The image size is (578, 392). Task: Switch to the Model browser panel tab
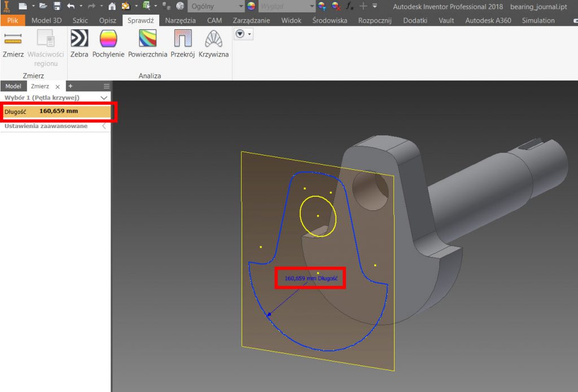[13, 86]
